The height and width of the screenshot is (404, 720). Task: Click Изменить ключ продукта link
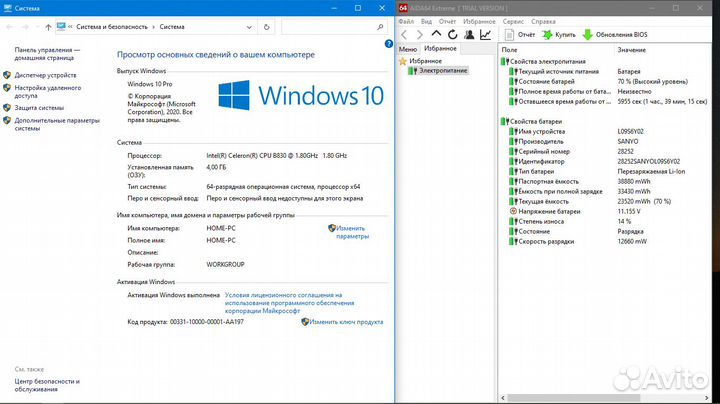(346, 322)
